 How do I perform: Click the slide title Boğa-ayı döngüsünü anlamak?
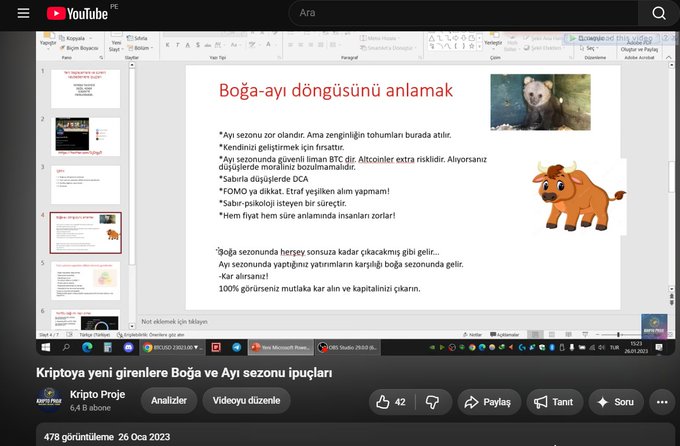[336, 90]
